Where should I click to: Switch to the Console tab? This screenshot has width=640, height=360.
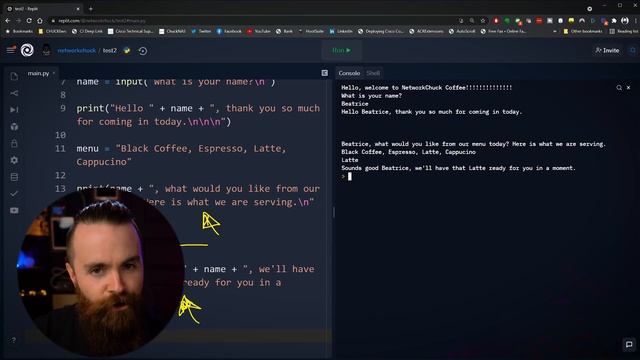pyautogui.click(x=349, y=73)
